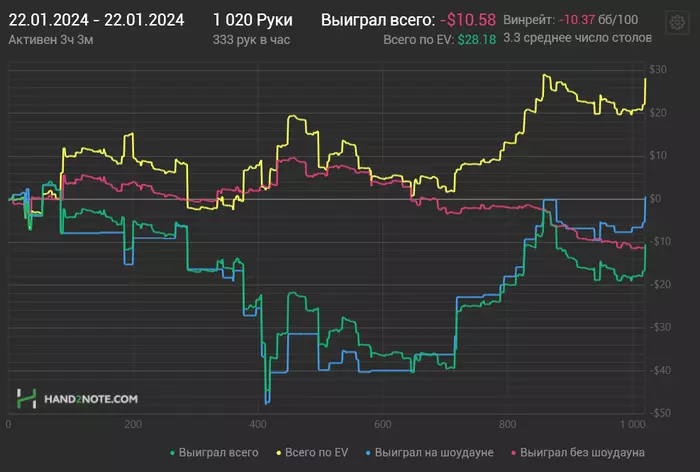Click the $0 label on the y-axis
This screenshot has width=700, height=472.
(x=658, y=198)
